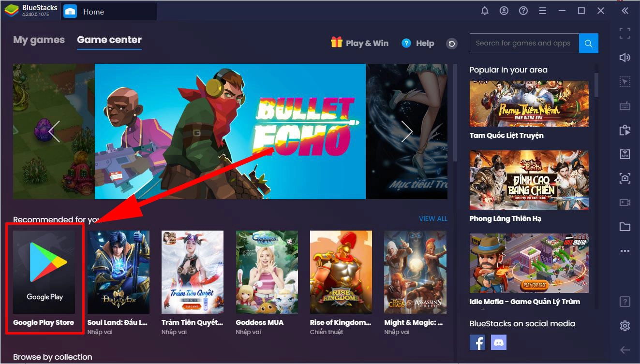Screen dimensions: 640x364
Task: Open the Might & Magic game card
Action: pyautogui.click(x=415, y=272)
